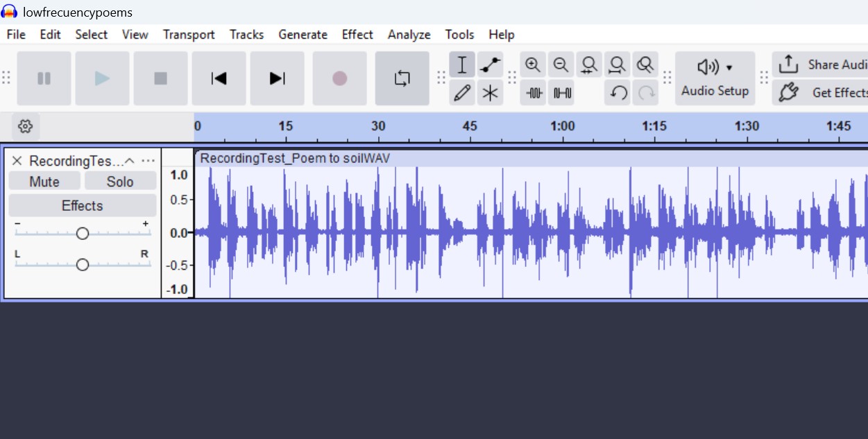Enable Solo on the RecordingTest track

(x=120, y=181)
